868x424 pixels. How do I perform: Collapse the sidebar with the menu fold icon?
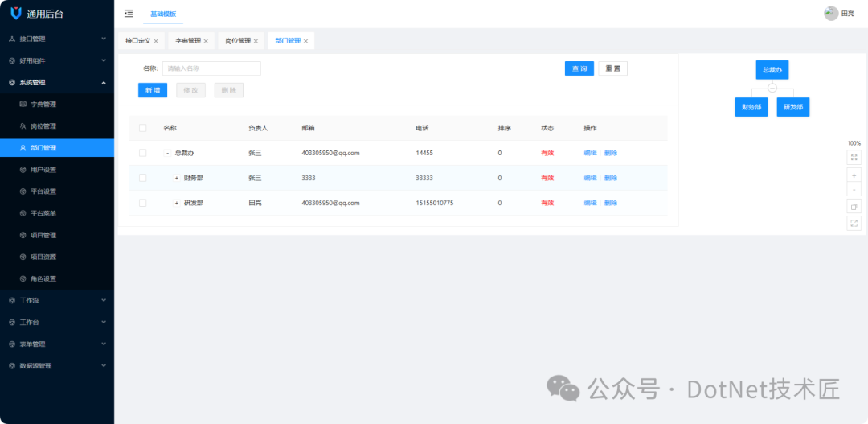coord(129,14)
